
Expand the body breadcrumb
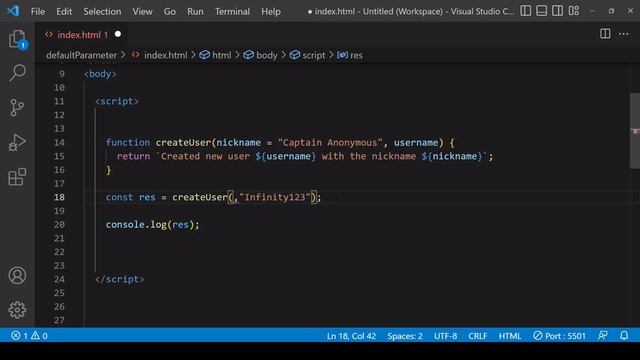pos(260,55)
